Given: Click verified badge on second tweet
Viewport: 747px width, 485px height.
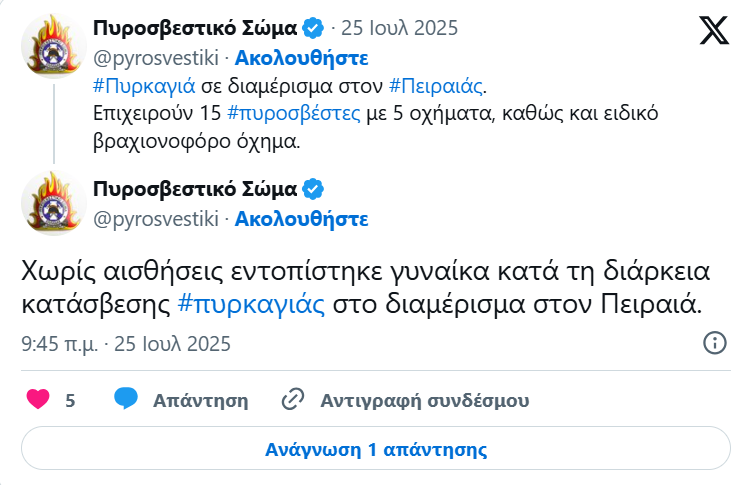Looking at the screenshot, I should 313,189.
